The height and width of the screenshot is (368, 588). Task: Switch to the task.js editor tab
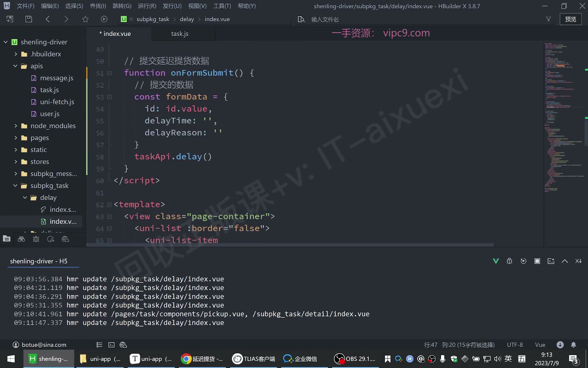coord(180,34)
